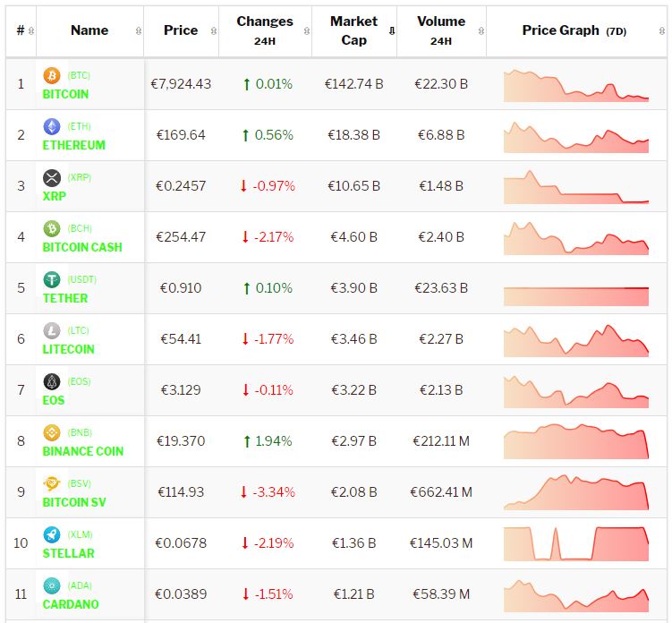Click the Stellar rocket icon
This screenshot has height=623, width=672.
pyautogui.click(x=52, y=535)
